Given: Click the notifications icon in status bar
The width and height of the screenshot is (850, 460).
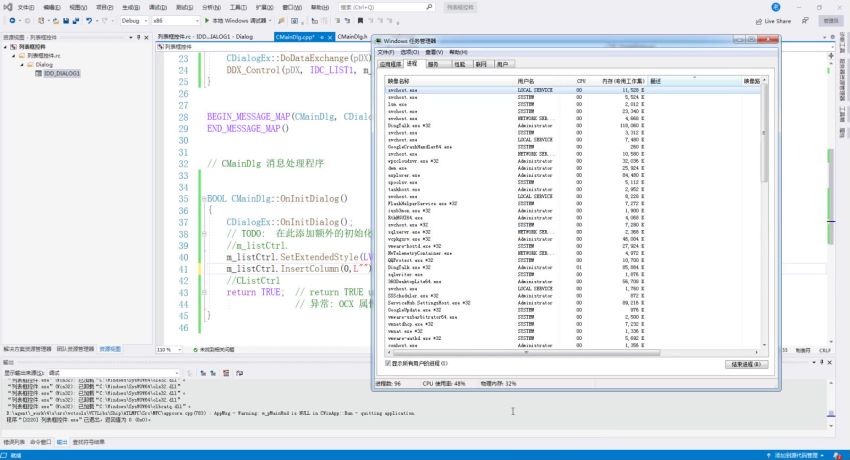Looking at the screenshot, I should coord(838,455).
